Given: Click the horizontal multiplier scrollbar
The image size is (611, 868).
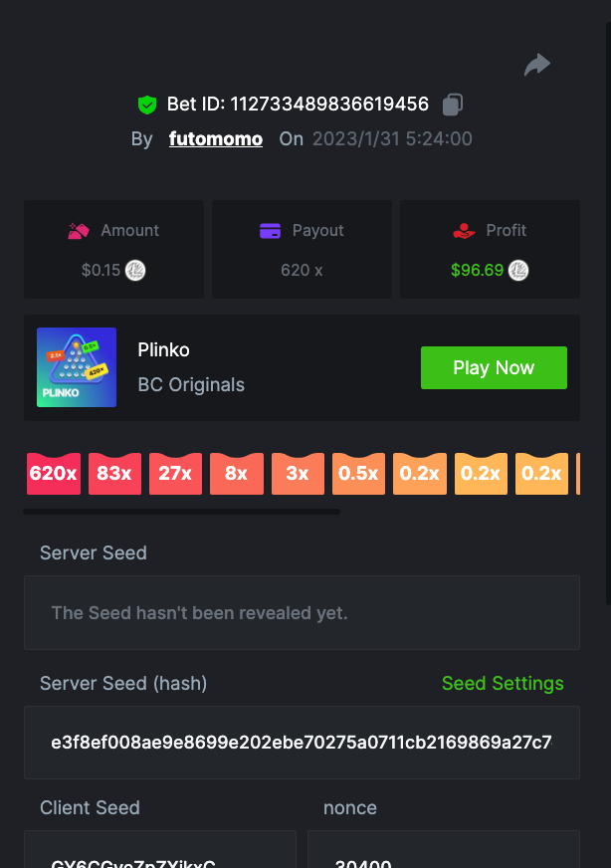Looking at the screenshot, I should click(181, 512).
